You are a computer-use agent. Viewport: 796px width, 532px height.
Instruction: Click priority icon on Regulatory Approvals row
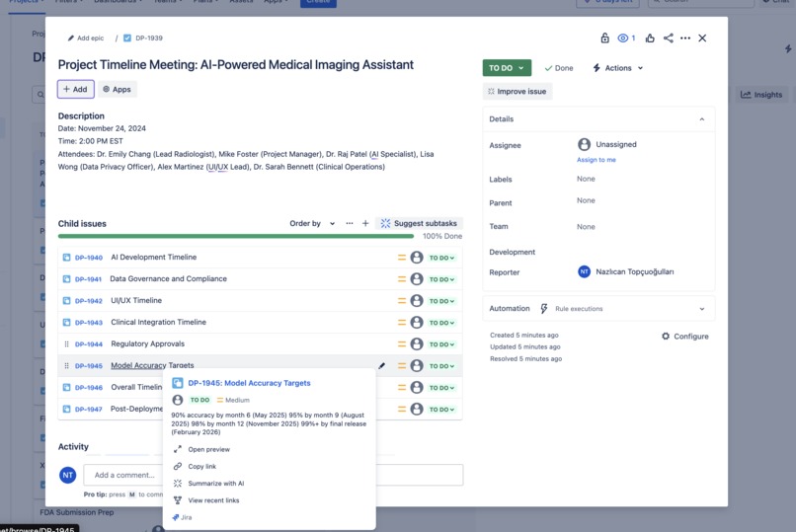[402, 344]
